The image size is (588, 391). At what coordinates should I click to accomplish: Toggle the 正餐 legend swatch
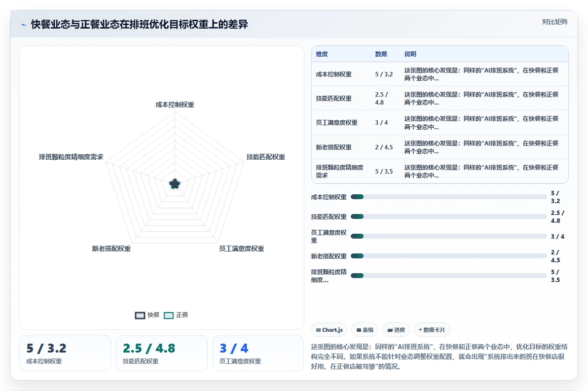(x=169, y=315)
